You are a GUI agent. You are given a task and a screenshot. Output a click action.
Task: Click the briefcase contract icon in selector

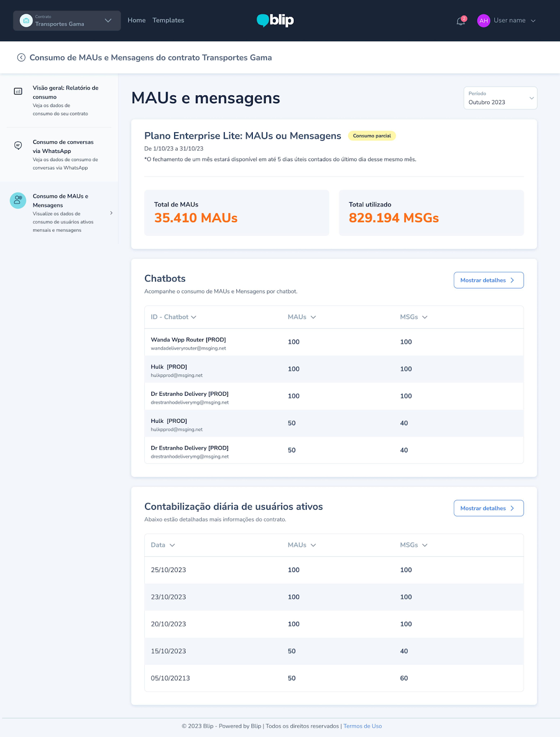click(x=26, y=21)
